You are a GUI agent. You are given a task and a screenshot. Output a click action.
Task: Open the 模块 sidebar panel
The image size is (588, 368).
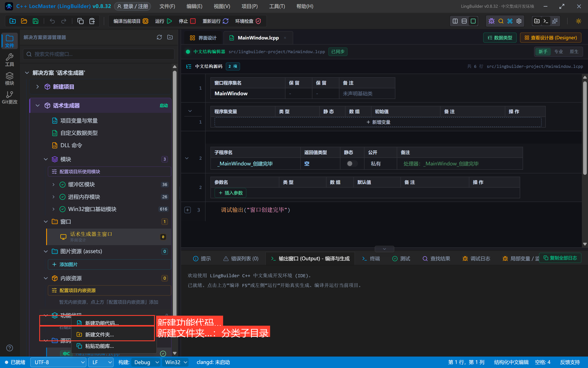click(x=9, y=79)
